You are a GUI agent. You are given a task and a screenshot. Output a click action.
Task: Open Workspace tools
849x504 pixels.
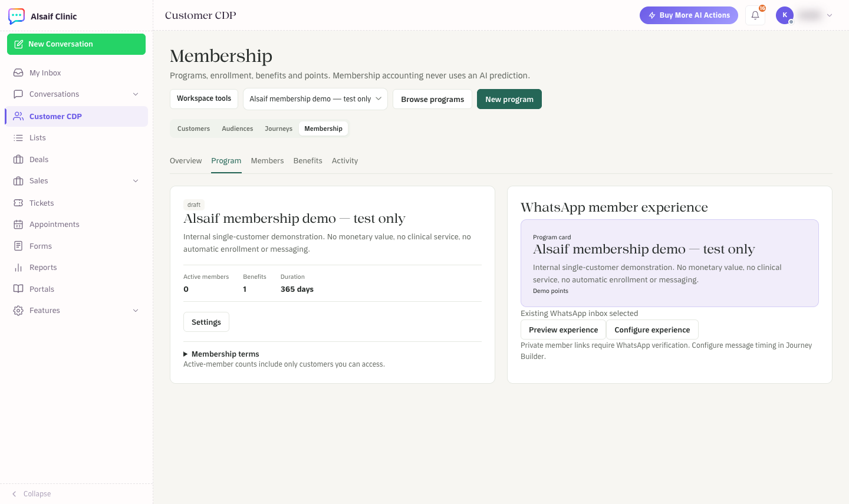click(x=204, y=98)
